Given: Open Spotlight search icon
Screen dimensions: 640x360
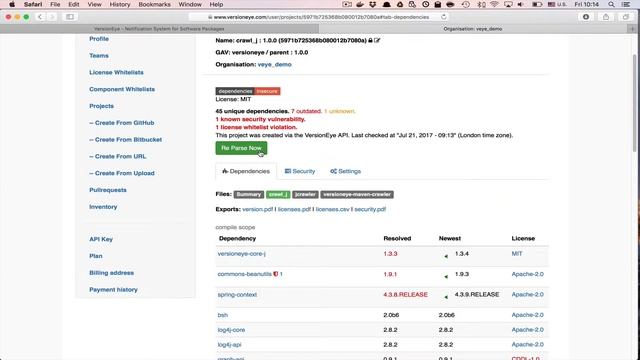Looking at the screenshot, I should coord(611,4).
